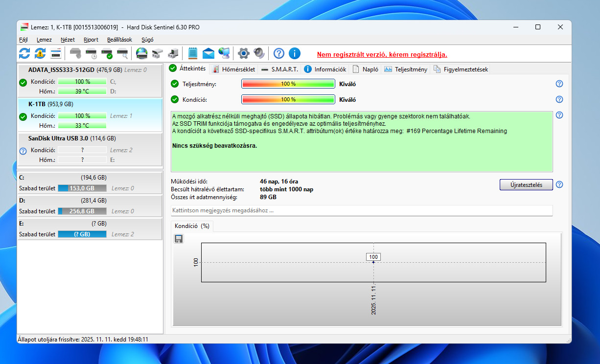The image size is (600, 364).
Task: Select the ADATA_ISSS333-512GD disk entry
Action: [x=90, y=81]
